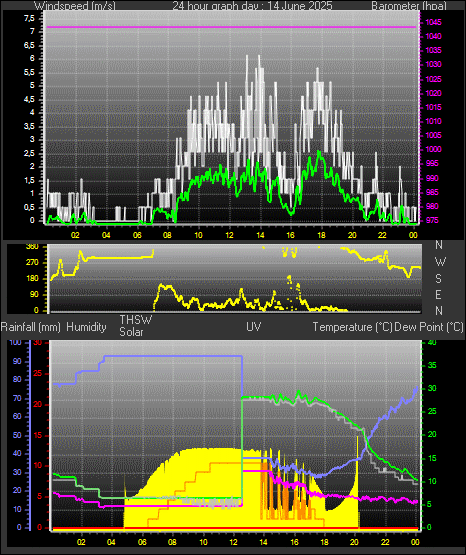The image size is (466, 555).
Task: Click the 2,5 value on windspeed axis
Action: pos(29,154)
